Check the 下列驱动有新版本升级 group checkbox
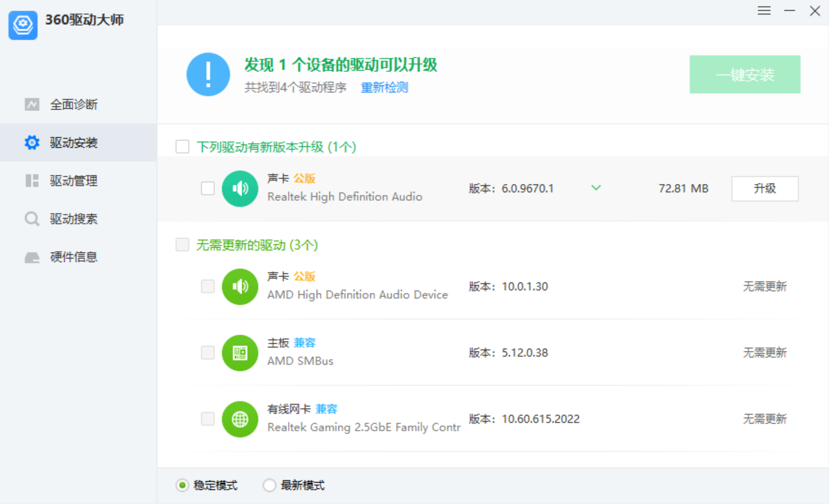Viewport: 829px width, 504px height. click(x=182, y=146)
